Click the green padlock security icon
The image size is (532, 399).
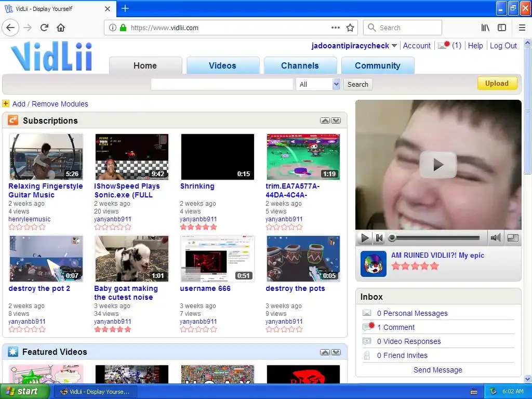pos(123,28)
